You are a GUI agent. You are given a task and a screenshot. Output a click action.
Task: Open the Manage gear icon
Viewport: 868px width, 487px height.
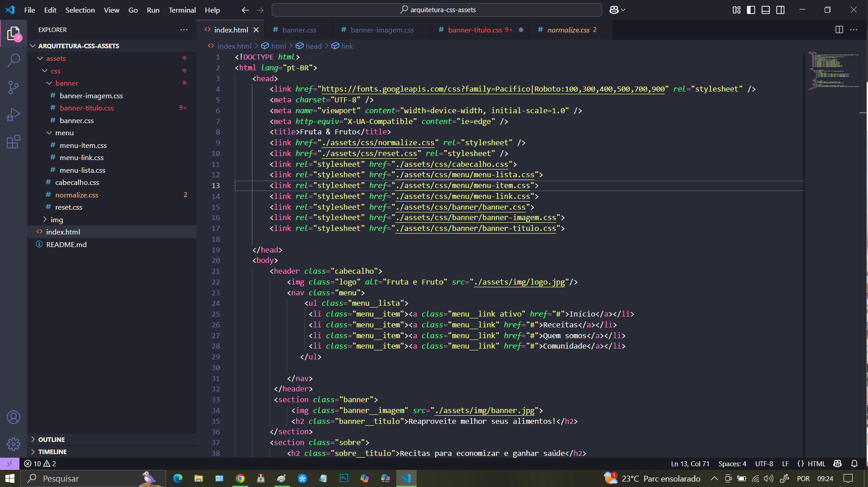point(14,444)
